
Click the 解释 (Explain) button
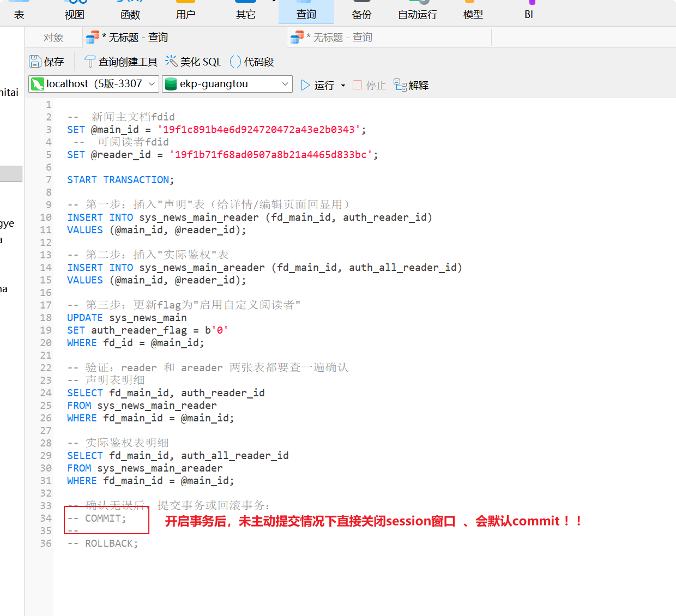click(x=412, y=85)
